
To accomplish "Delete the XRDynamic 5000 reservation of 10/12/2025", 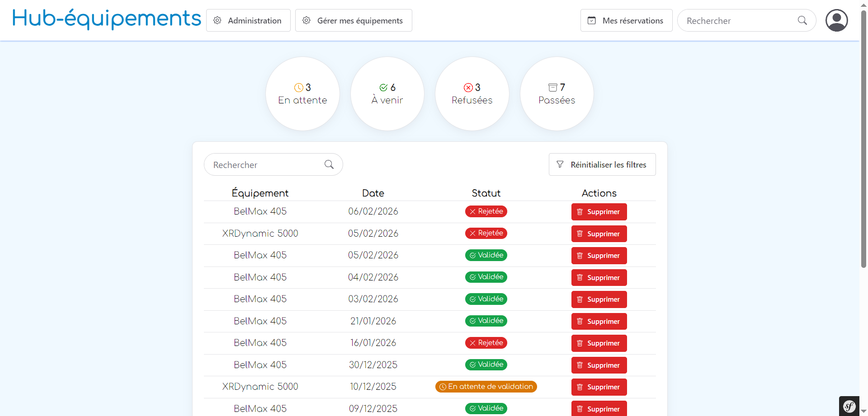I will tap(599, 387).
